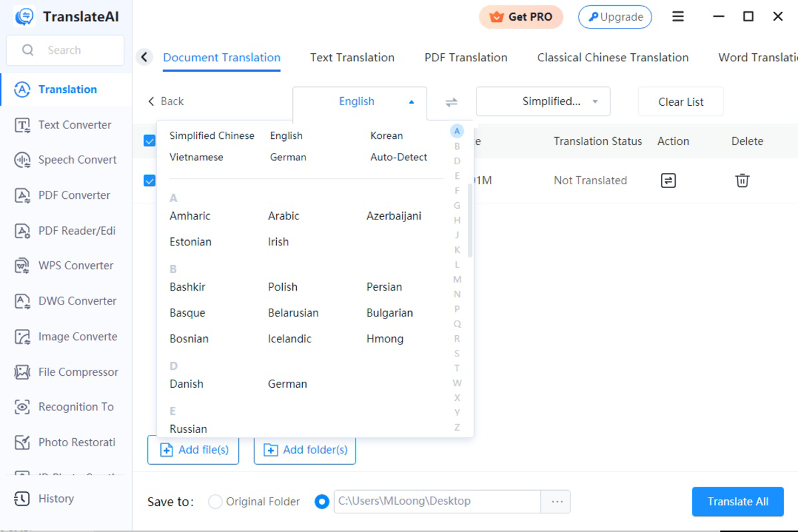Switch to Document Translation tab
Screen dimensions: 798x532
(x=222, y=57)
